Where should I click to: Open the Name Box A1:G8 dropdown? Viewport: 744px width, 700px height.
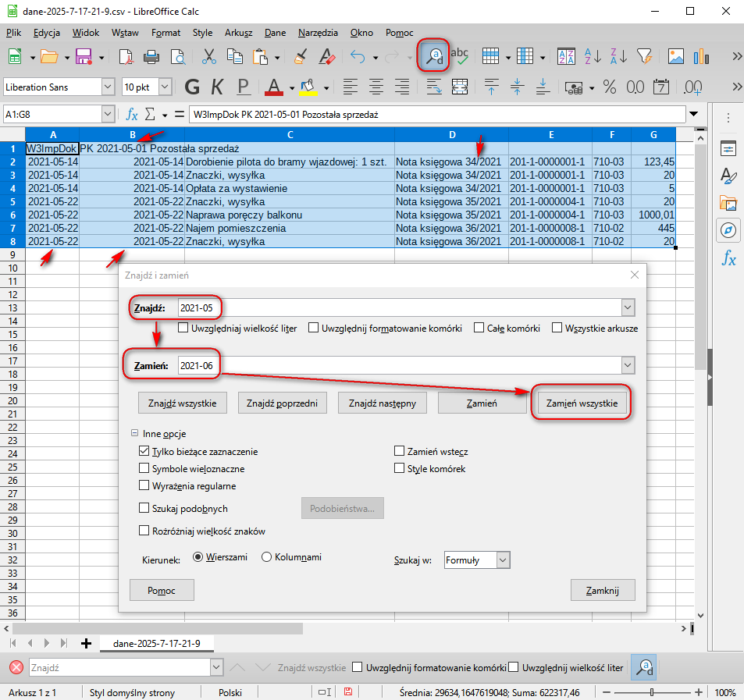point(108,114)
